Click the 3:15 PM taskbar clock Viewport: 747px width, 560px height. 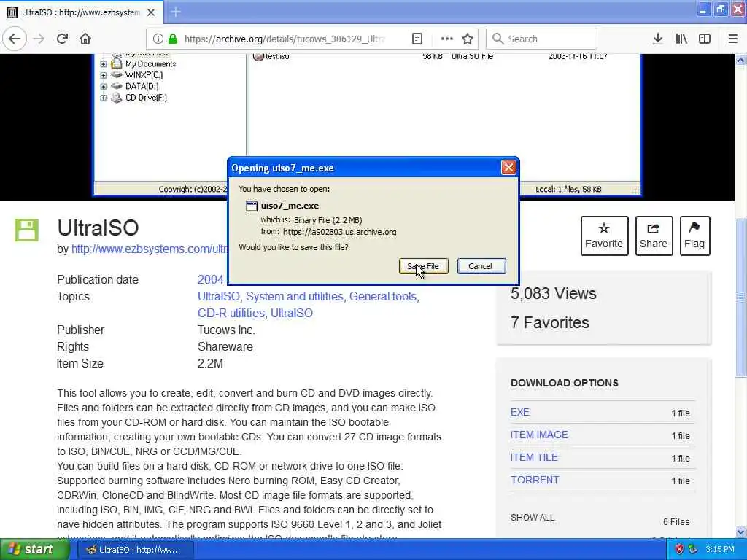720,550
